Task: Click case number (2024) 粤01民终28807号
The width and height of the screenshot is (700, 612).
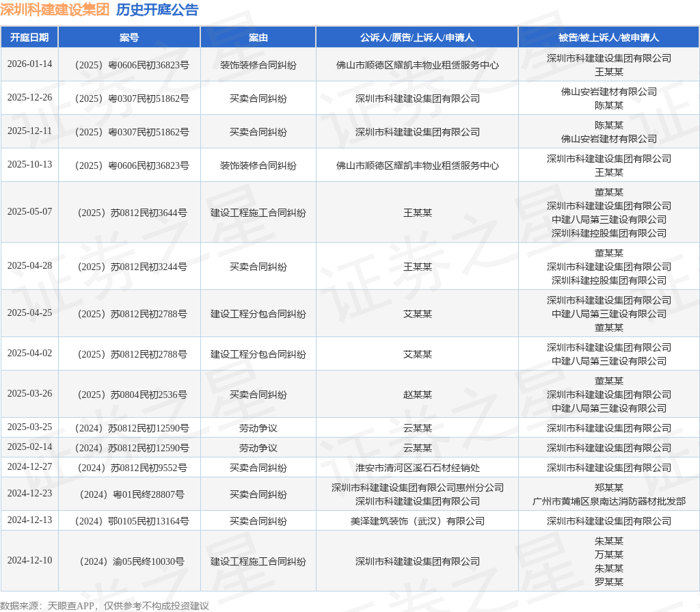Action: [x=132, y=494]
